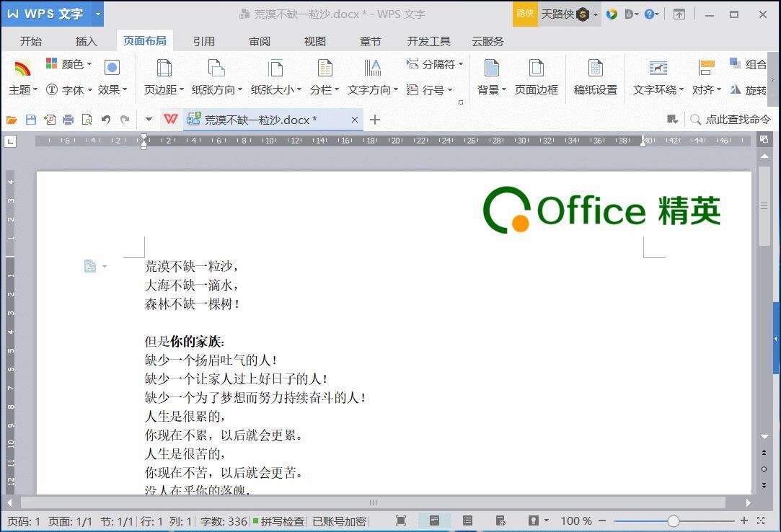Click the 100 % zoom level
Screen dimensions: 781x532
[x=576, y=521]
